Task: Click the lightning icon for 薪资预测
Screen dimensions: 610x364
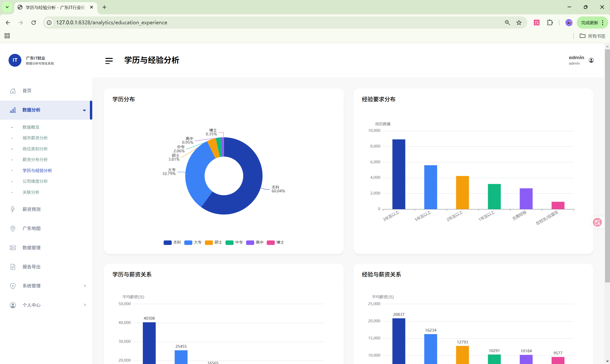Action: (13, 209)
